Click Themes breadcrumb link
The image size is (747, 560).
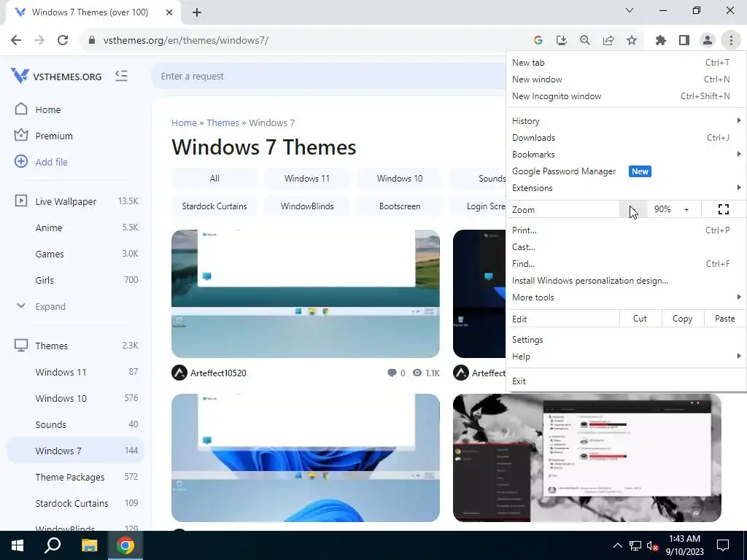(x=222, y=122)
